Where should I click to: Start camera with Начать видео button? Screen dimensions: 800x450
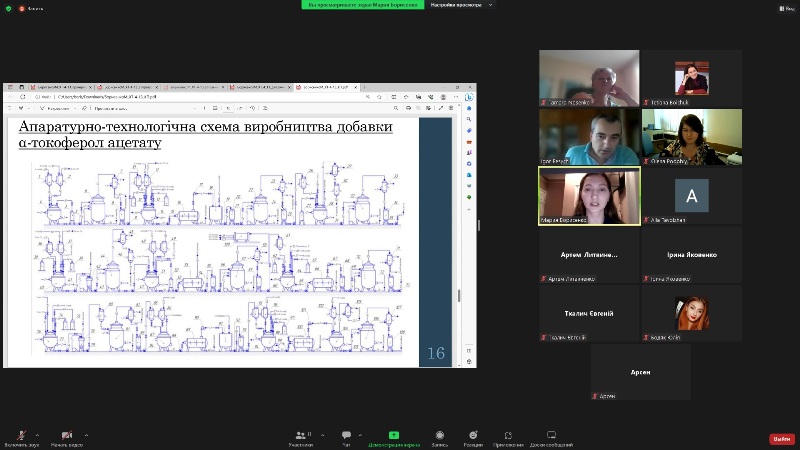click(67, 438)
